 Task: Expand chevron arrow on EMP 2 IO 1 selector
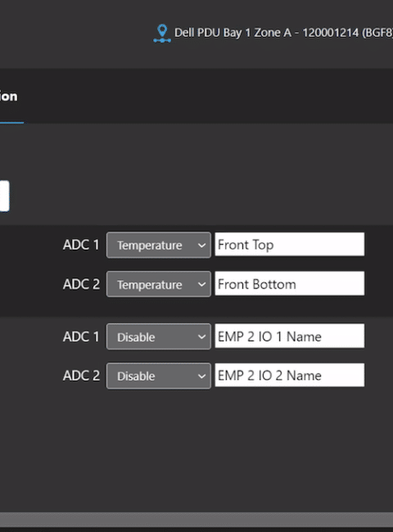pyautogui.click(x=201, y=337)
